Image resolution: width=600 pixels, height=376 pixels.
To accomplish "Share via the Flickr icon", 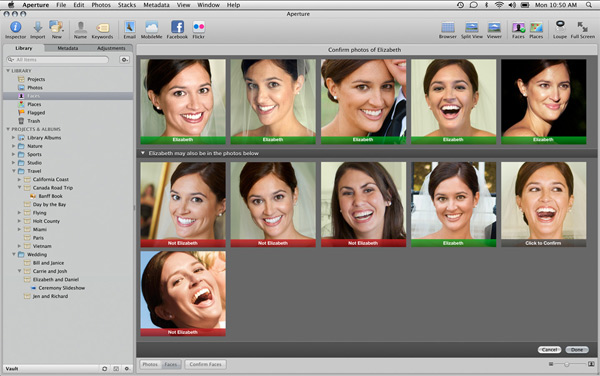I will pyautogui.click(x=199, y=27).
